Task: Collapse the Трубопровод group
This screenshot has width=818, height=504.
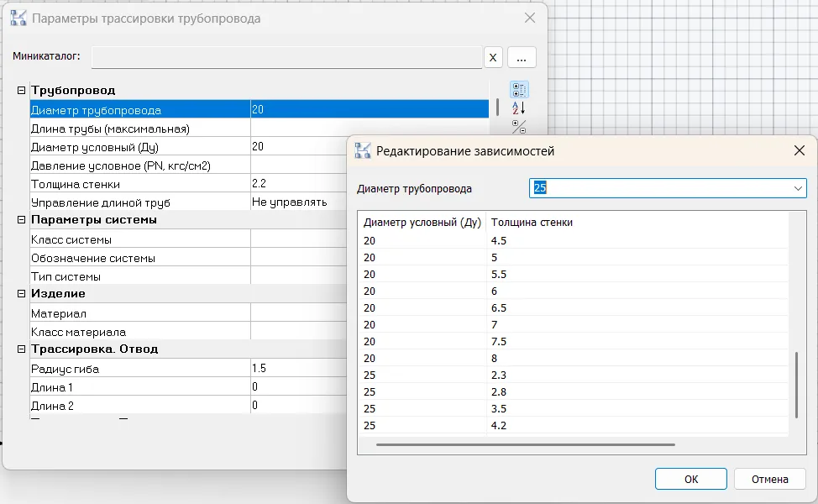Action: click(21, 91)
